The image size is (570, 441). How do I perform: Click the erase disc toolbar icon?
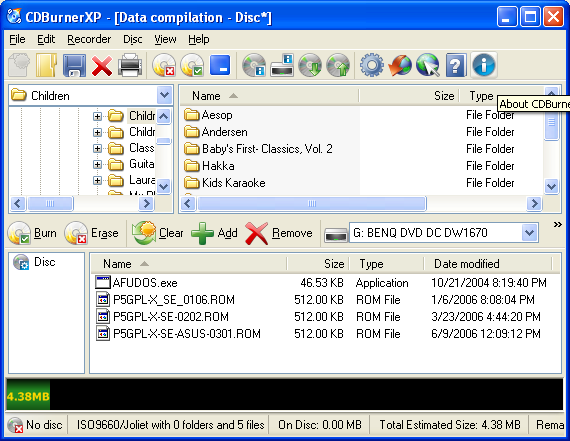click(164, 65)
